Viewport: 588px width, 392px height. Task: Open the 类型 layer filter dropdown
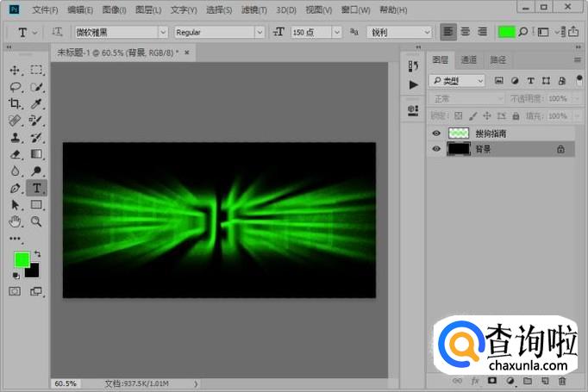pyautogui.click(x=458, y=80)
